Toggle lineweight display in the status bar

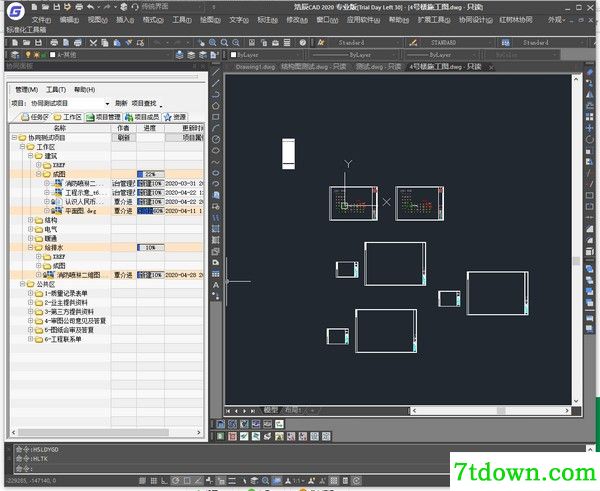[x=232, y=481]
